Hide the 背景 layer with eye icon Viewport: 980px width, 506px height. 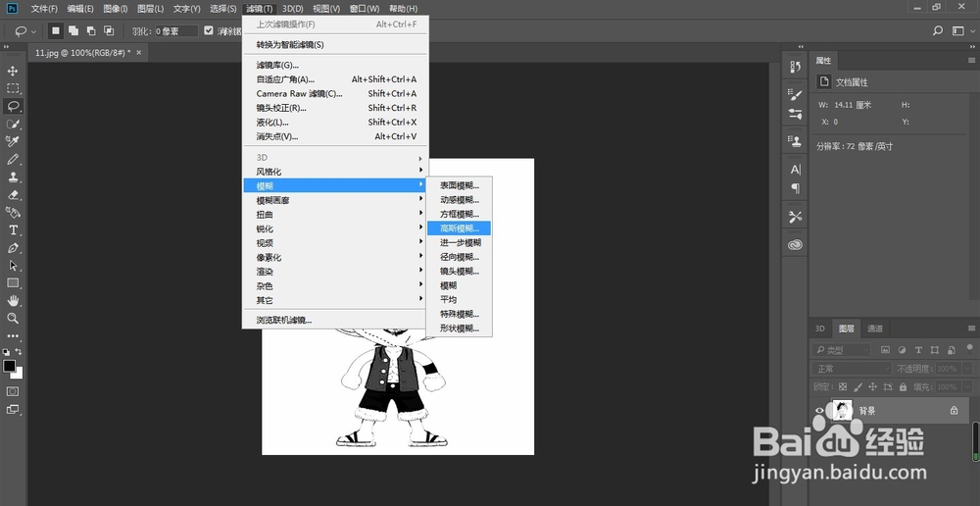pyautogui.click(x=819, y=411)
